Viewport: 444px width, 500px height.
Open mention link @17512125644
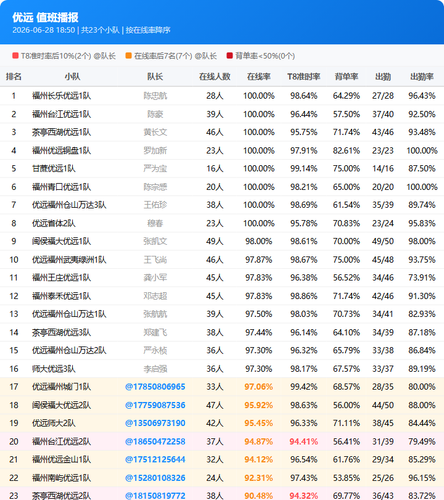click(x=155, y=459)
